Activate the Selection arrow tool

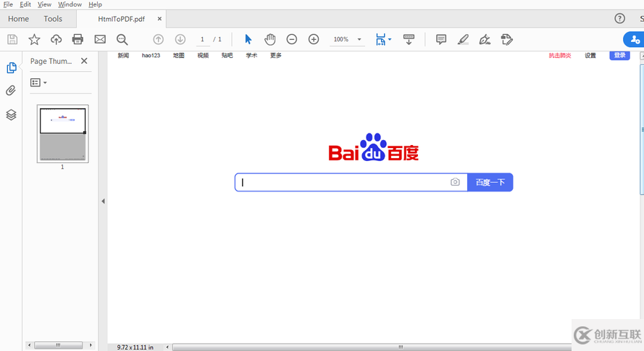point(248,39)
